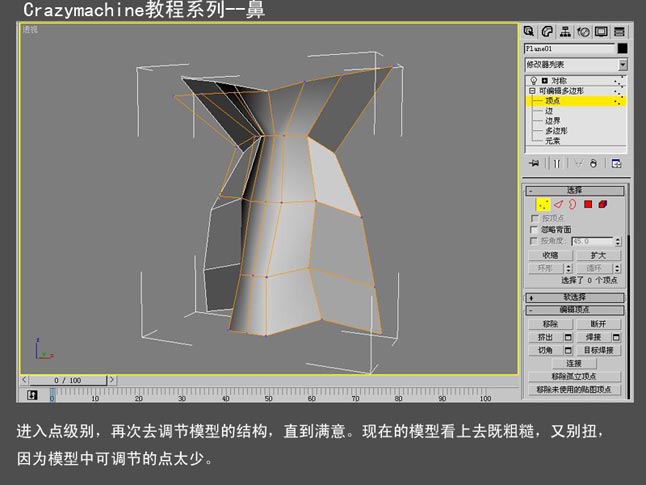646x485 pixels.
Task: Open configure modifier sets icon
Action: 616,164
